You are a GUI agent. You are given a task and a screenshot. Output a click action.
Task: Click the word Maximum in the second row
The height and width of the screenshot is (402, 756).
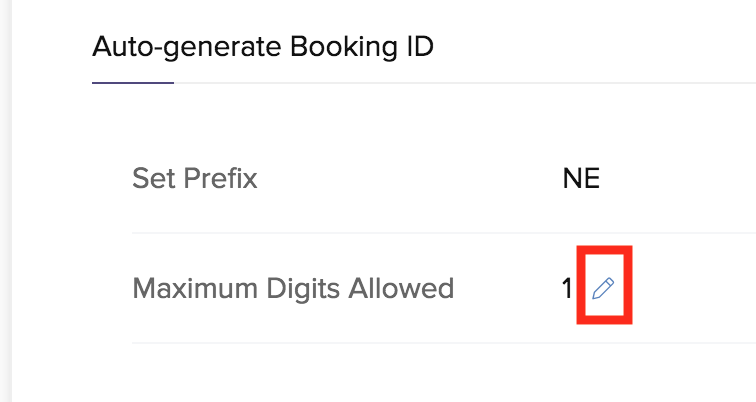click(195, 288)
